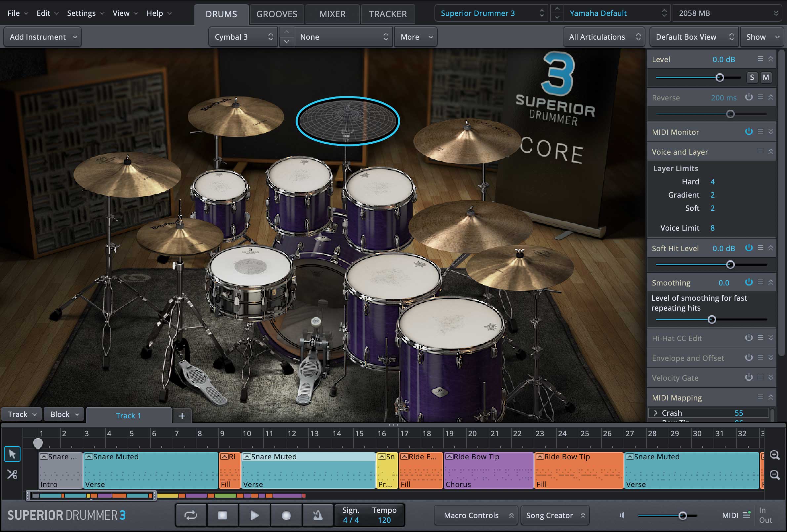Click the timeline zoom in magnifier
This screenshot has height=532, width=787.
click(x=774, y=455)
